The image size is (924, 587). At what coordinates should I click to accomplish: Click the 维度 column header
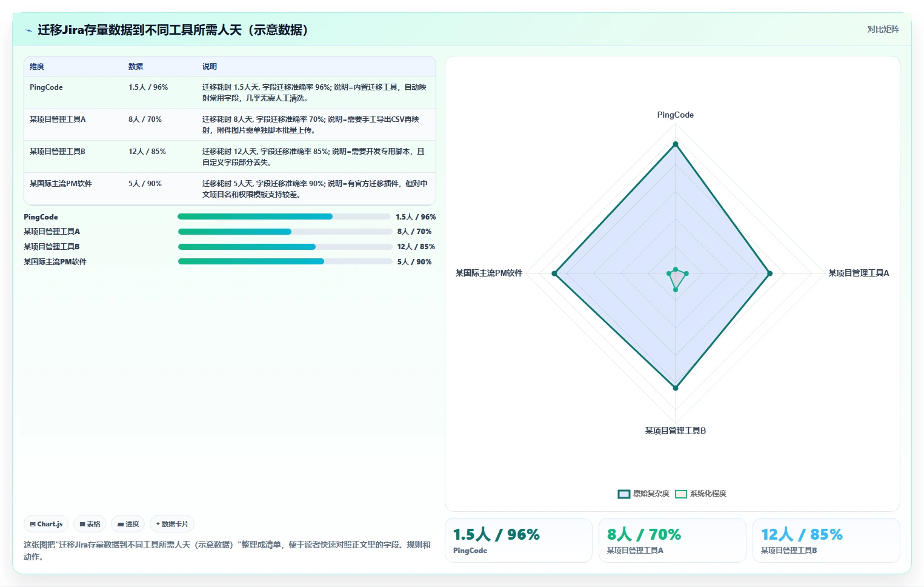[37, 67]
